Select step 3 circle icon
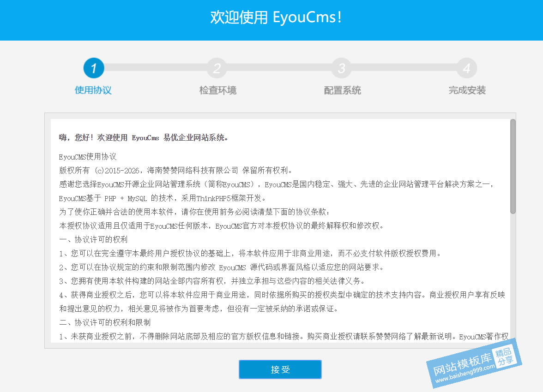 (342, 68)
